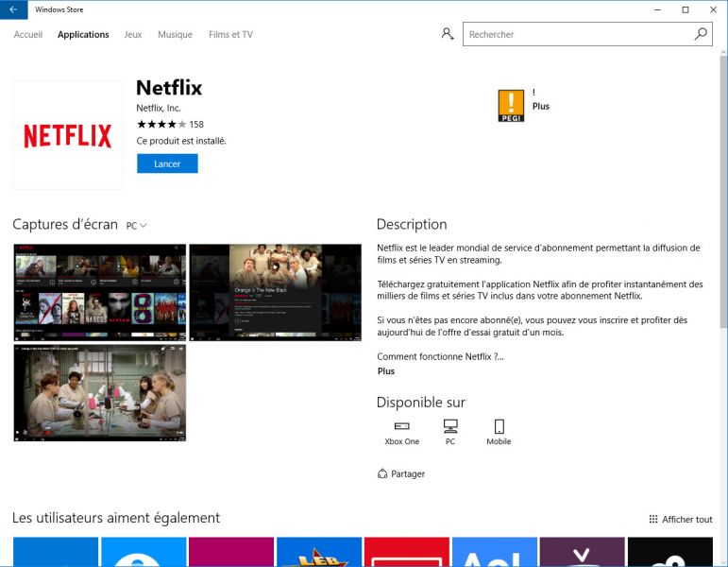Go to Films et TV tab

tap(230, 34)
